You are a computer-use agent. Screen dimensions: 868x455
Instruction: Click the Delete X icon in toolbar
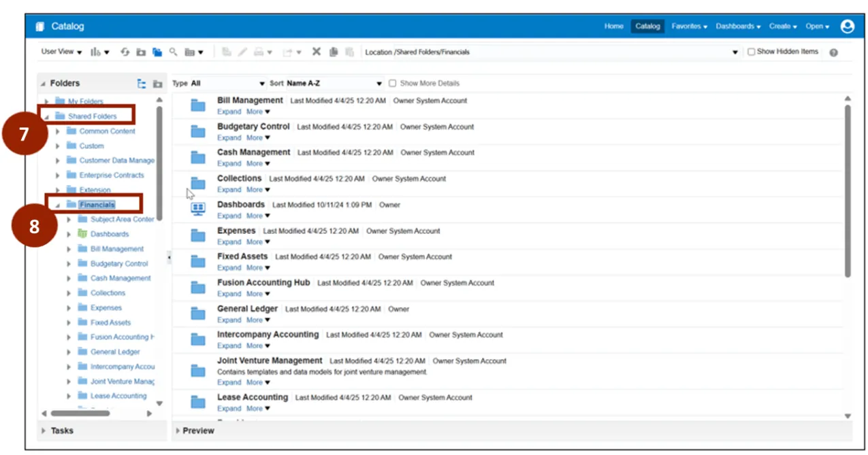pos(316,52)
